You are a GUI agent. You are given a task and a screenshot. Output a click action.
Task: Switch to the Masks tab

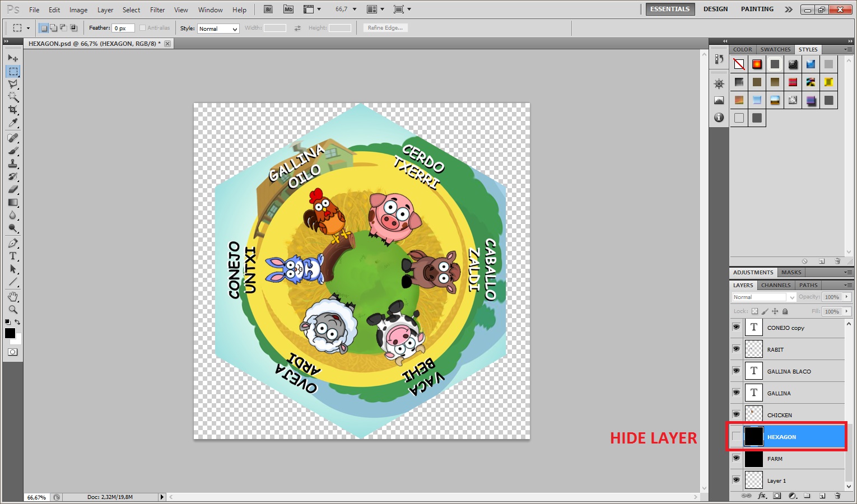point(791,272)
